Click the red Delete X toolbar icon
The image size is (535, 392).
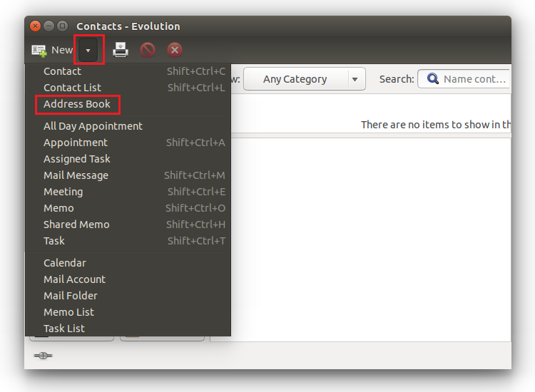click(x=175, y=50)
